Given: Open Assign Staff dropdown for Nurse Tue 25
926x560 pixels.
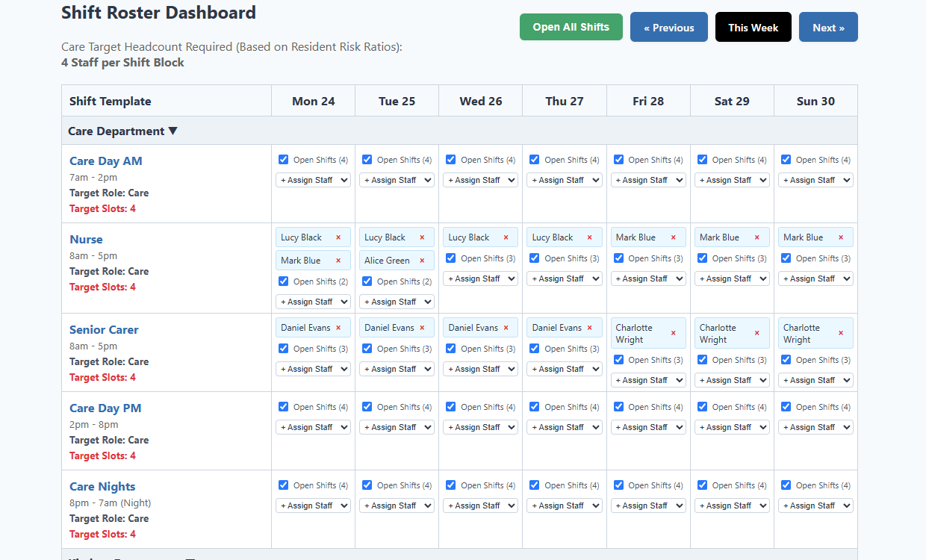Looking at the screenshot, I should (x=397, y=302).
